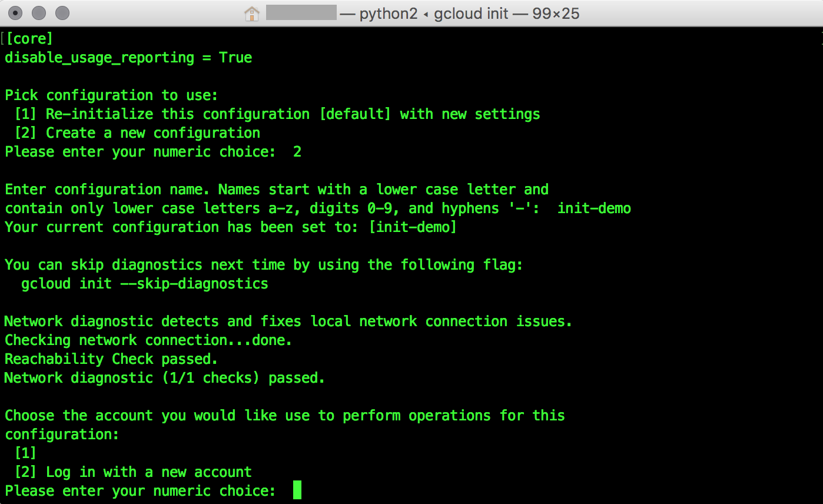The width and height of the screenshot is (823, 504).
Task: Click the typed 'init-demo' configuration name
Action: (x=595, y=208)
